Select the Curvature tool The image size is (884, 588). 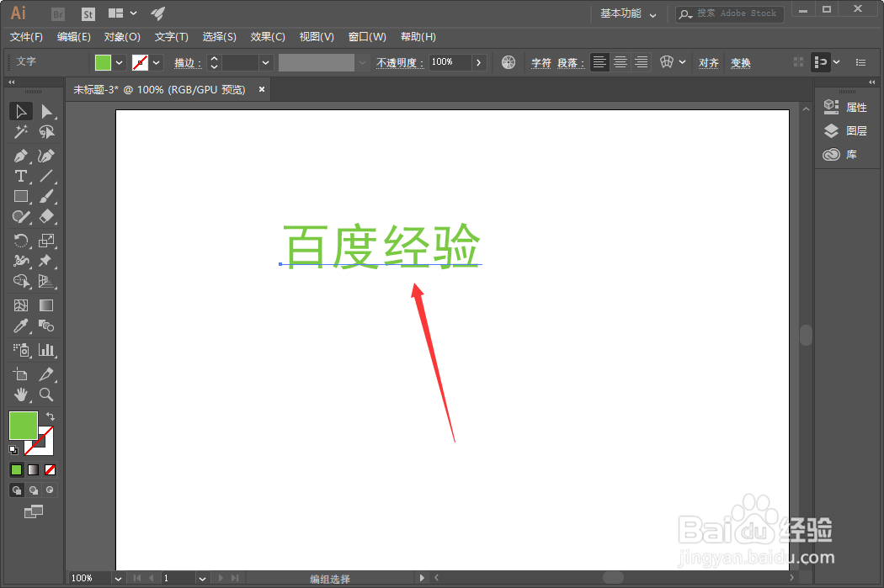coord(46,156)
